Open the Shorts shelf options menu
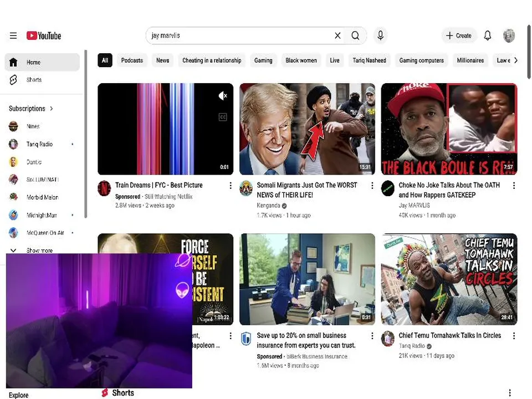The height and width of the screenshot is (399, 532). (510, 393)
